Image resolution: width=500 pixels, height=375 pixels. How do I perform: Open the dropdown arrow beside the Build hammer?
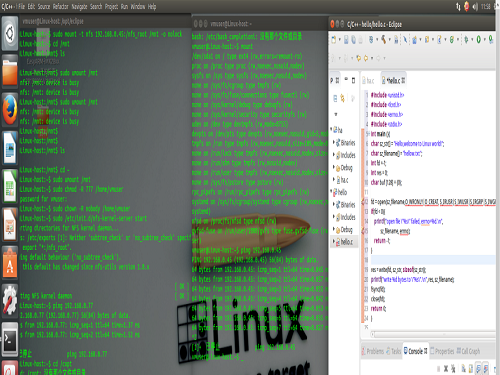pos(389,39)
